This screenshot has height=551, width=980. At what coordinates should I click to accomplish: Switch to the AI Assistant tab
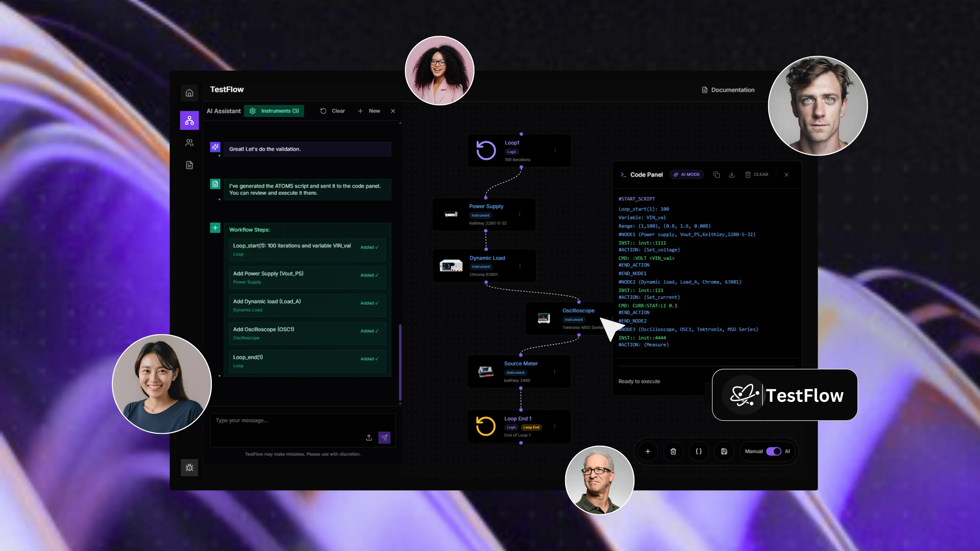coord(224,111)
